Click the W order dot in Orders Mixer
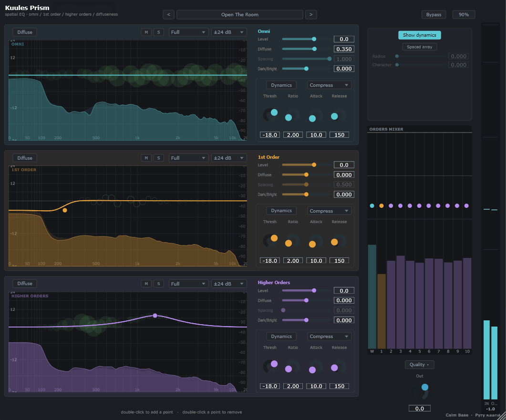 tap(372, 206)
